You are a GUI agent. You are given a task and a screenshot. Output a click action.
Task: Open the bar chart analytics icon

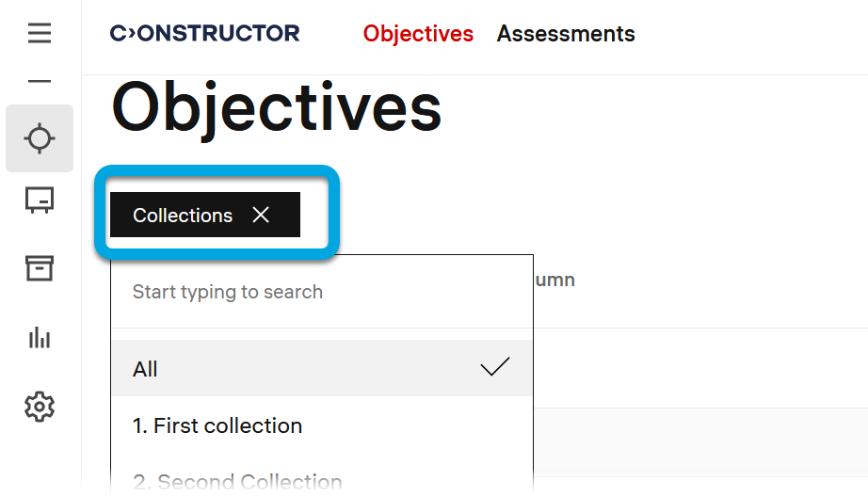point(40,338)
